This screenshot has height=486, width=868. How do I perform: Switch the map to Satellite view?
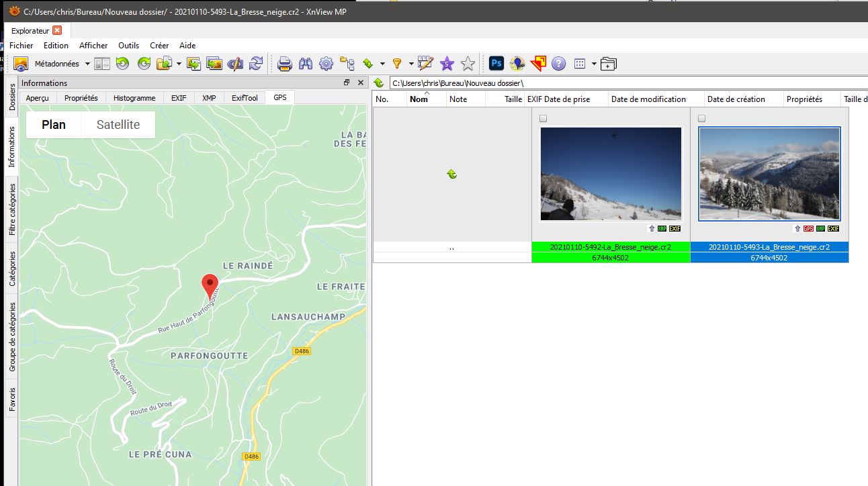click(118, 125)
